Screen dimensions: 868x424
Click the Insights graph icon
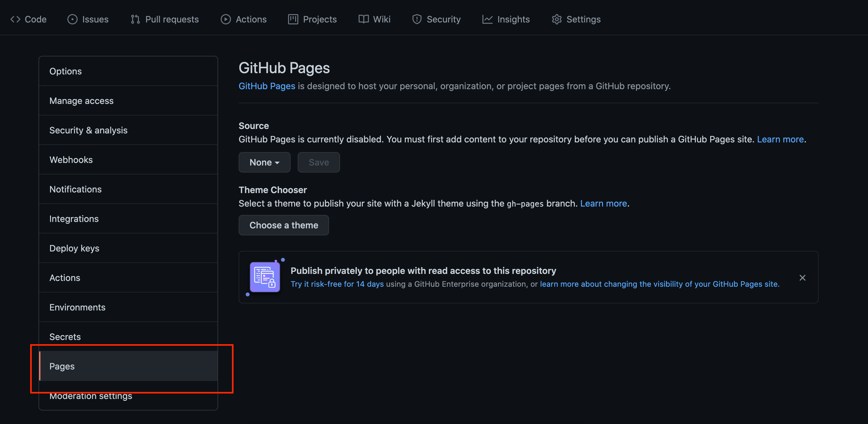tap(487, 19)
